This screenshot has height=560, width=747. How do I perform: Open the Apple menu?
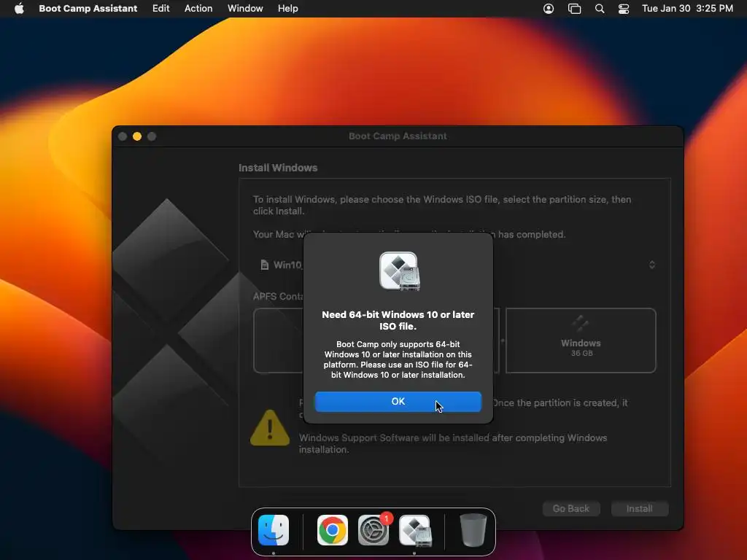(19, 9)
